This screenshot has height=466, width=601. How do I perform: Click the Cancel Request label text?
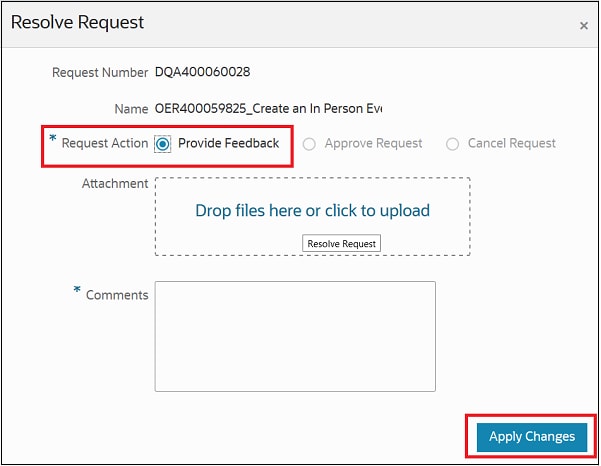(x=513, y=144)
